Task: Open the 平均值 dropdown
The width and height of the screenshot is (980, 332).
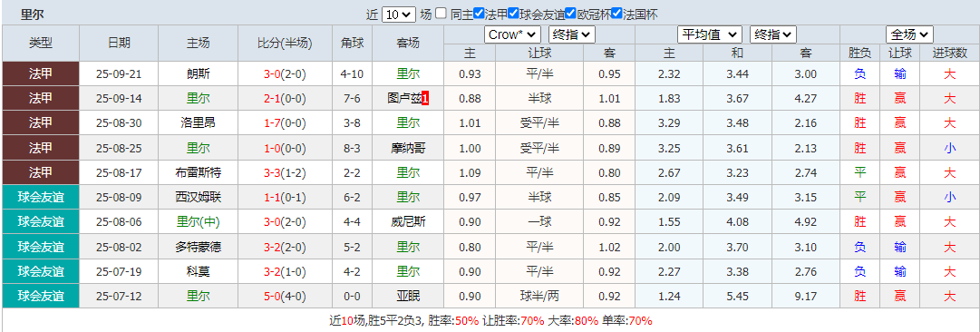Action: pos(710,34)
